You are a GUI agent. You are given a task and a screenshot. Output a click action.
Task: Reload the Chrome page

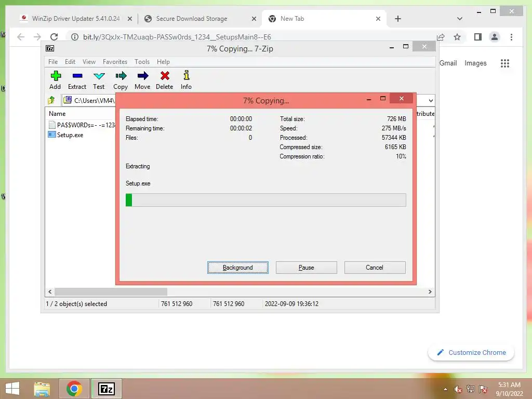click(x=54, y=37)
